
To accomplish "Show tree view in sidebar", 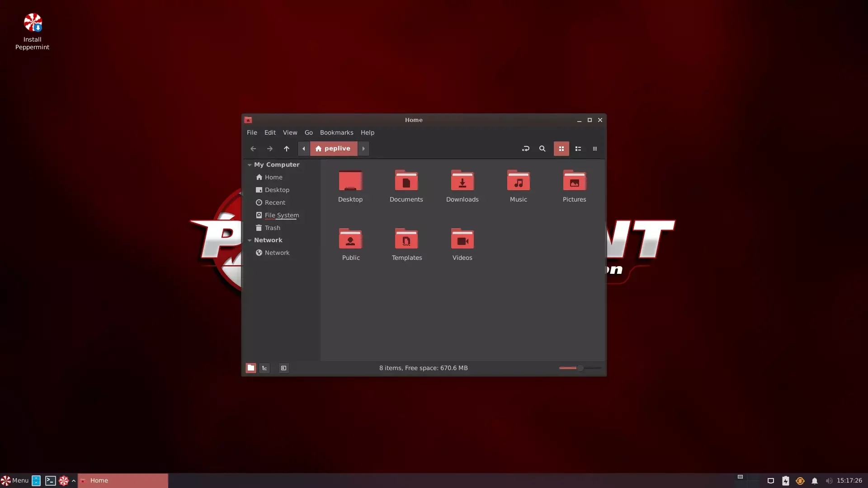I will point(264,368).
